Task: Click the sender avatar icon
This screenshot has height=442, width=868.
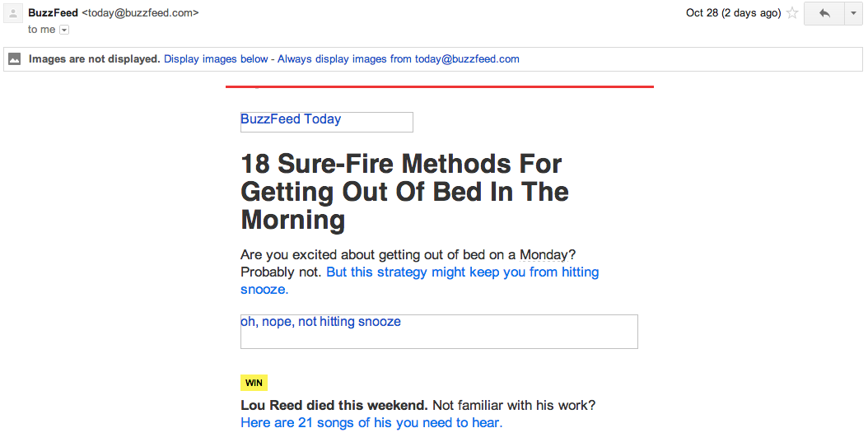Action: [x=13, y=13]
